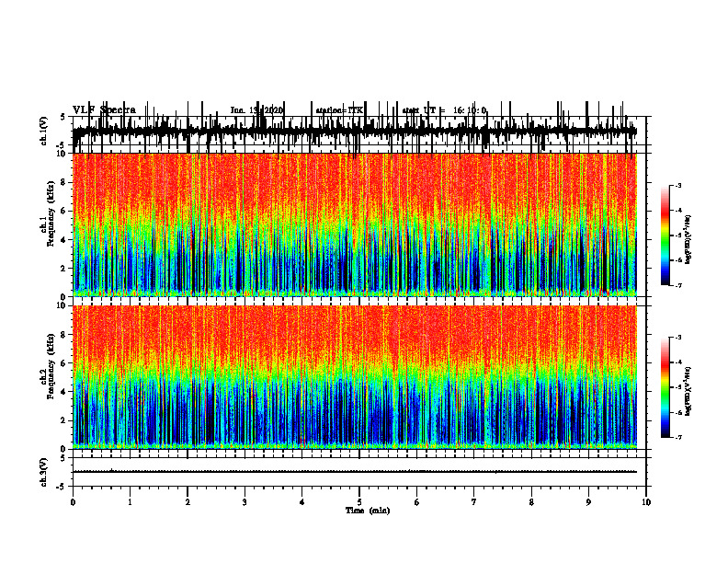This screenshot has height=563, width=728.
Task: Click the ch.2 frequency tick label "6"
Action: (x=63, y=363)
